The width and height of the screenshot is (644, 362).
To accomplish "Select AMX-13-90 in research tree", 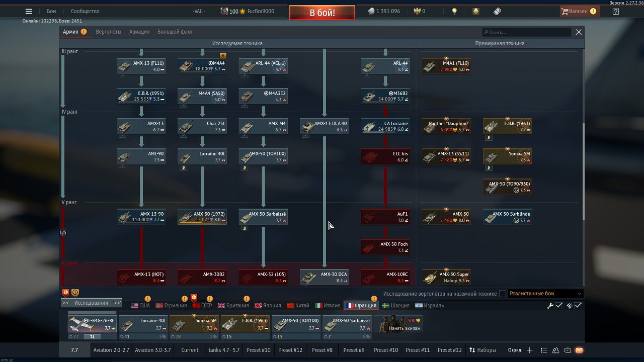I will [x=141, y=217].
